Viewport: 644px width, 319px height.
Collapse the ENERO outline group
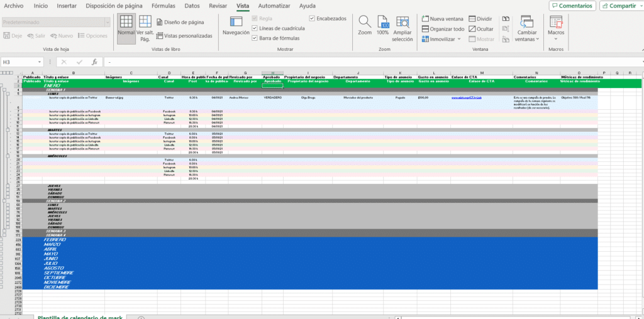pyautogui.click(x=3, y=85)
